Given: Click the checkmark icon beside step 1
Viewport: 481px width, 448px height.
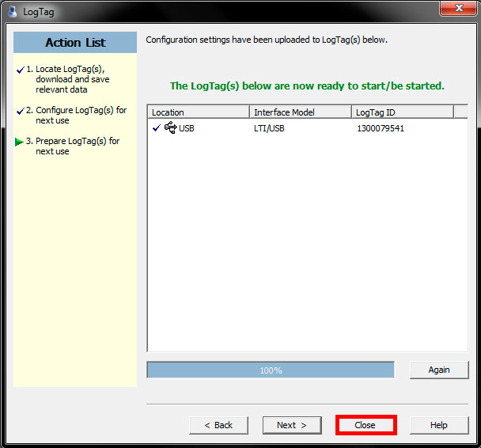Looking at the screenshot, I should [20, 70].
